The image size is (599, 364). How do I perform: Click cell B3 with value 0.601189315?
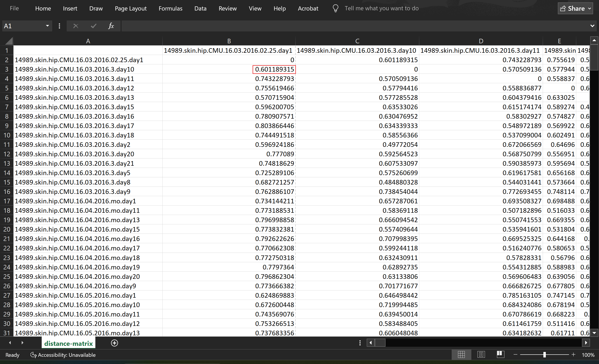[x=229, y=69]
